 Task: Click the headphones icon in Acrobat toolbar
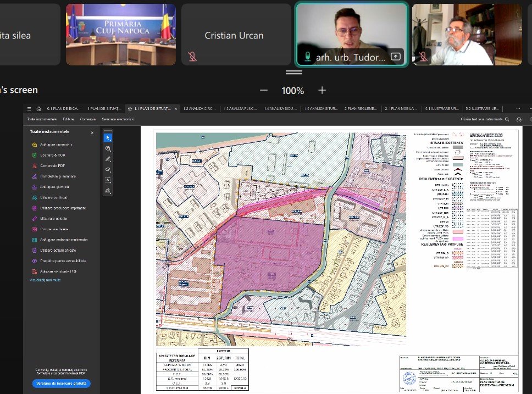(x=519, y=119)
